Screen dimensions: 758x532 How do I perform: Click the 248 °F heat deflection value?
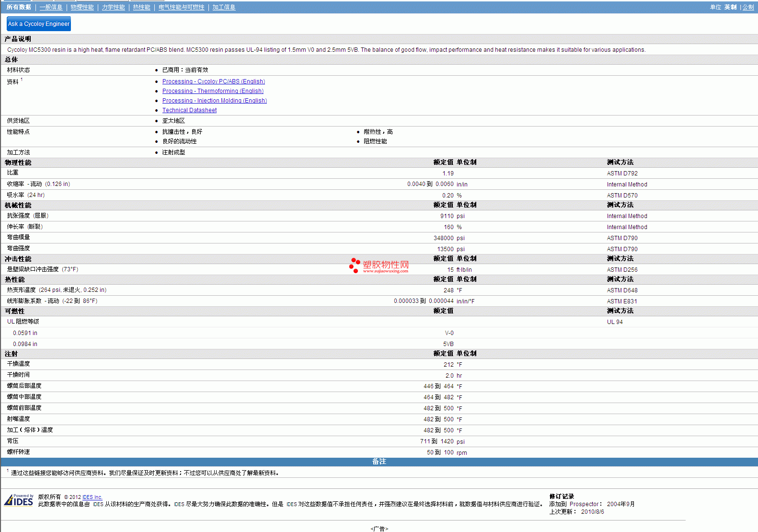point(453,290)
